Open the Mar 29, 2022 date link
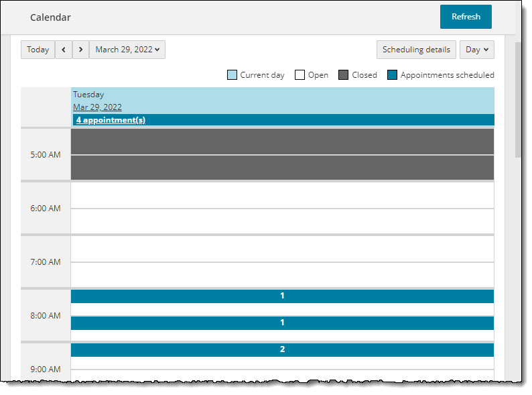 click(x=97, y=107)
